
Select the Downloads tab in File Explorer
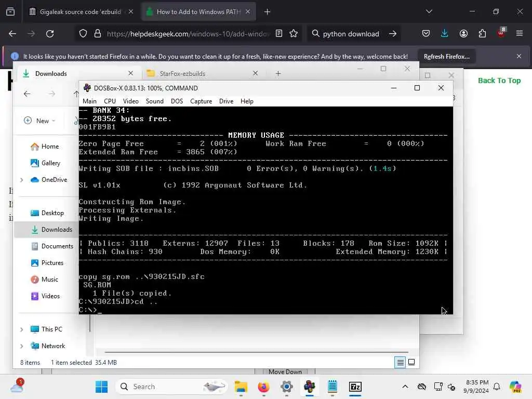pos(77,74)
